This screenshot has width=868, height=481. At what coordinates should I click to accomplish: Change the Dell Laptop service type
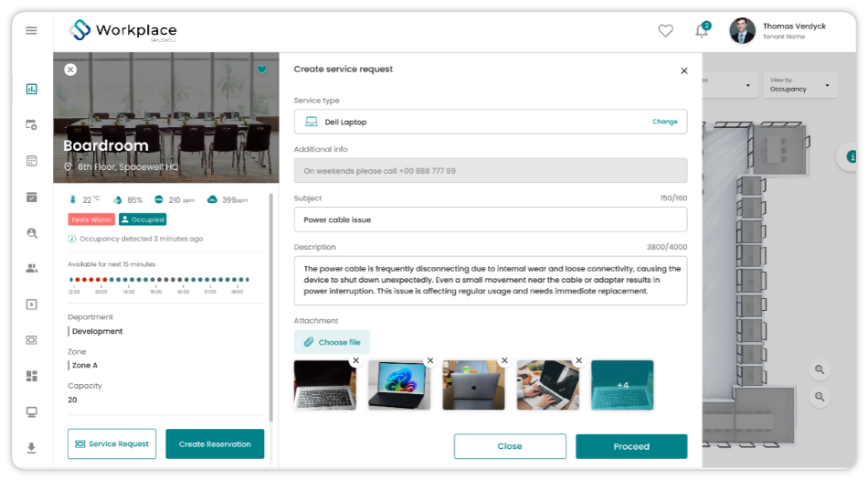(x=664, y=122)
